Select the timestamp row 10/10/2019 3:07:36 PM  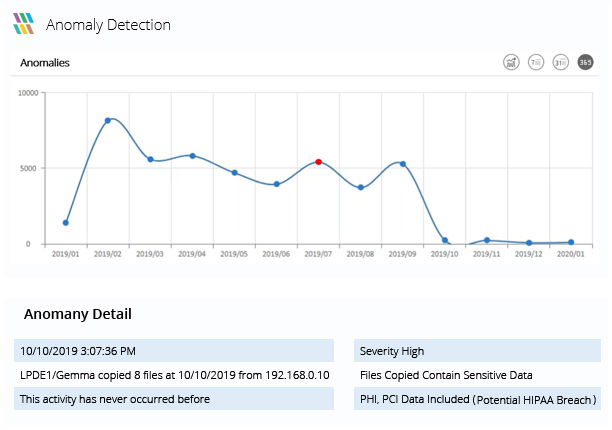[174, 351]
